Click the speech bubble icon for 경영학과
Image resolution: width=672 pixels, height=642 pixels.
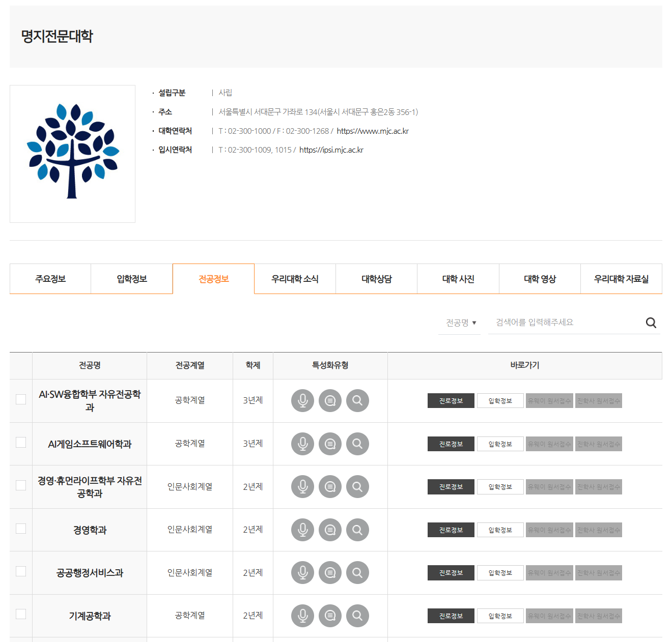(x=330, y=530)
